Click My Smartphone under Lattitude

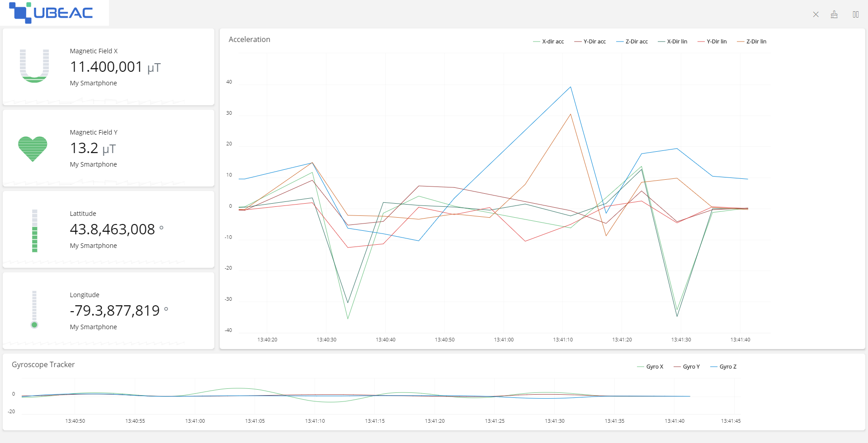click(x=93, y=246)
